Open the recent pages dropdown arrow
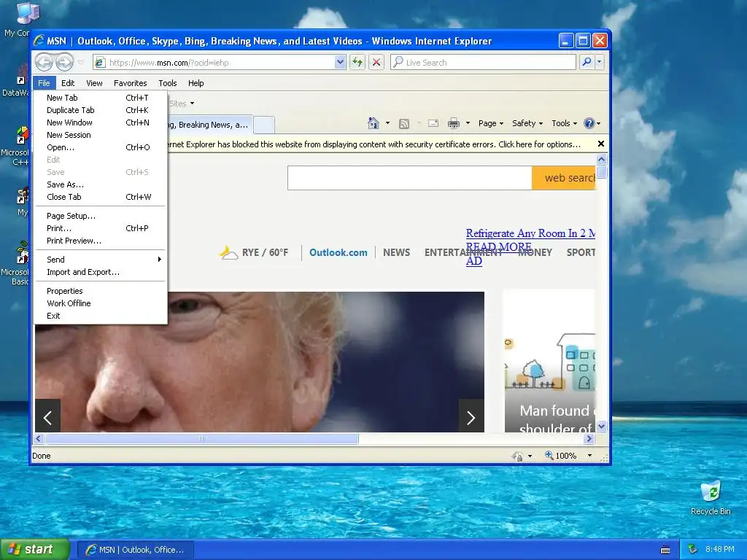This screenshot has height=560, width=747. point(80,63)
